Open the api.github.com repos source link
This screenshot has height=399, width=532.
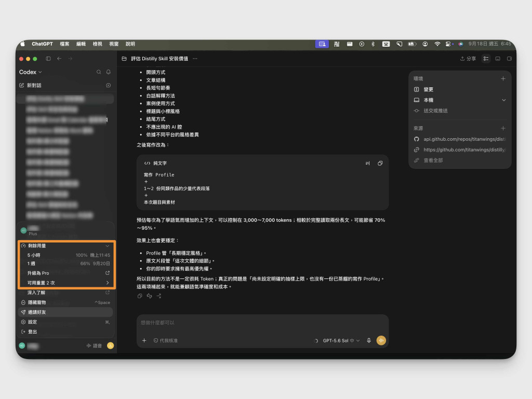click(460, 139)
